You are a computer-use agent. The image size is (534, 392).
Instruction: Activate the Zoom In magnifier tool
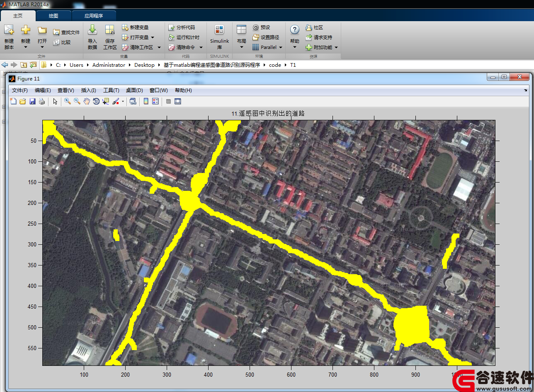point(68,101)
